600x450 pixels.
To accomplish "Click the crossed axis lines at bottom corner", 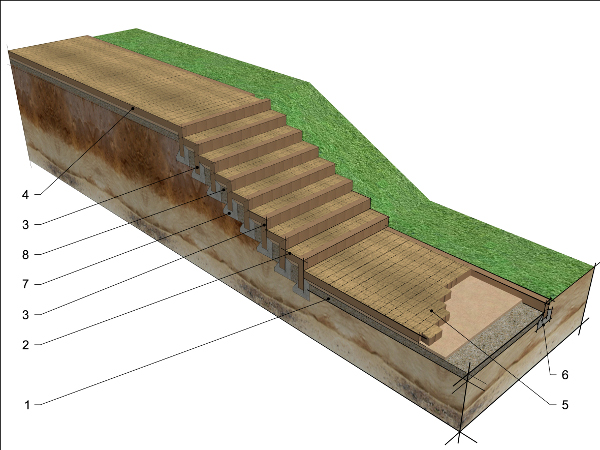I will [458, 433].
